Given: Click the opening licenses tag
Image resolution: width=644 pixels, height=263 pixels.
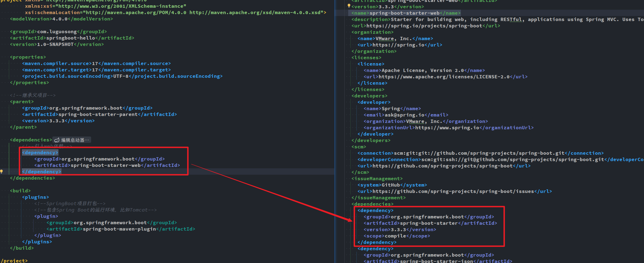Looking at the screenshot, I should (366, 58).
